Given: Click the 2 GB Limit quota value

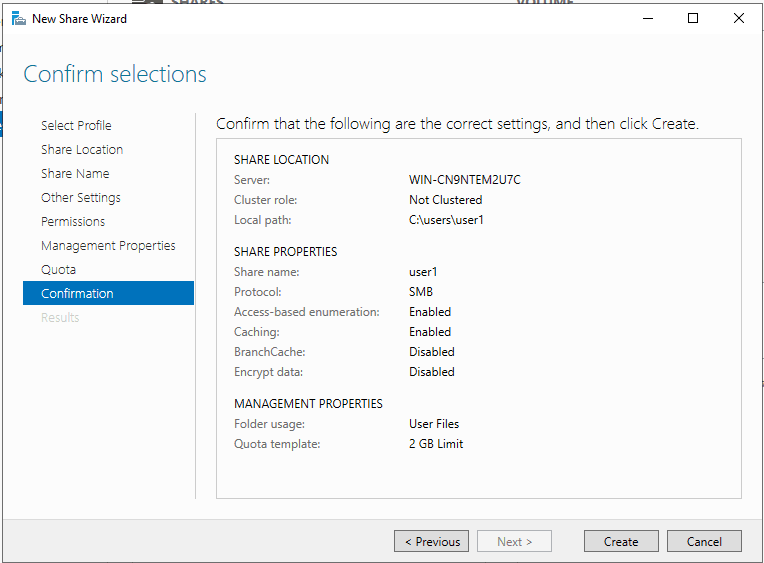Looking at the screenshot, I should (436, 444).
